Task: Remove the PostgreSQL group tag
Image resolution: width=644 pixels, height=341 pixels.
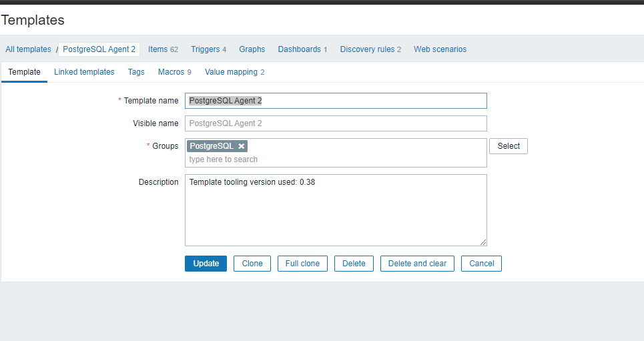Action: tap(242, 146)
